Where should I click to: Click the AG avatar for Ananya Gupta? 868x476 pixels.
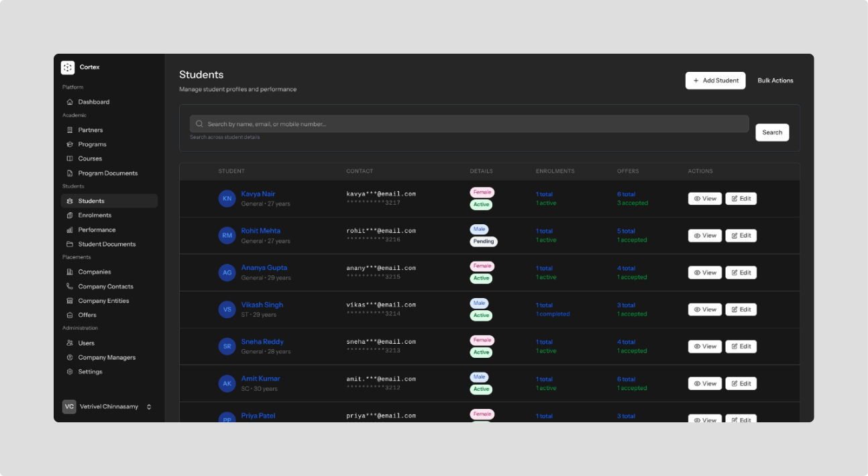click(227, 273)
